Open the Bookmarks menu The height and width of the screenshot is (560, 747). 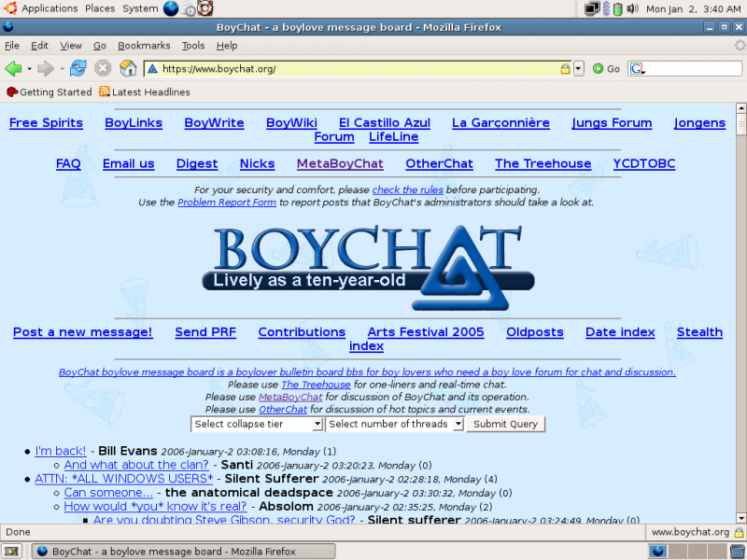point(144,45)
